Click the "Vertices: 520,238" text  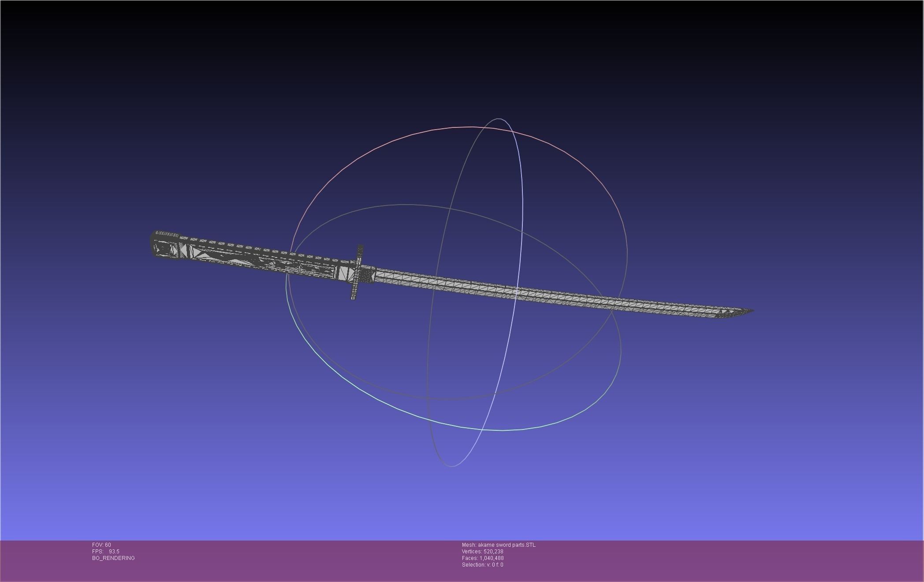(x=483, y=552)
